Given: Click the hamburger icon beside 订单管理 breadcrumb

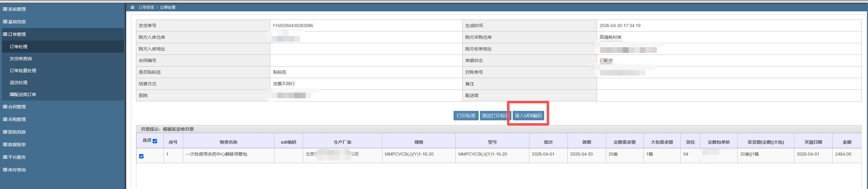Looking at the screenshot, I should click(132, 8).
